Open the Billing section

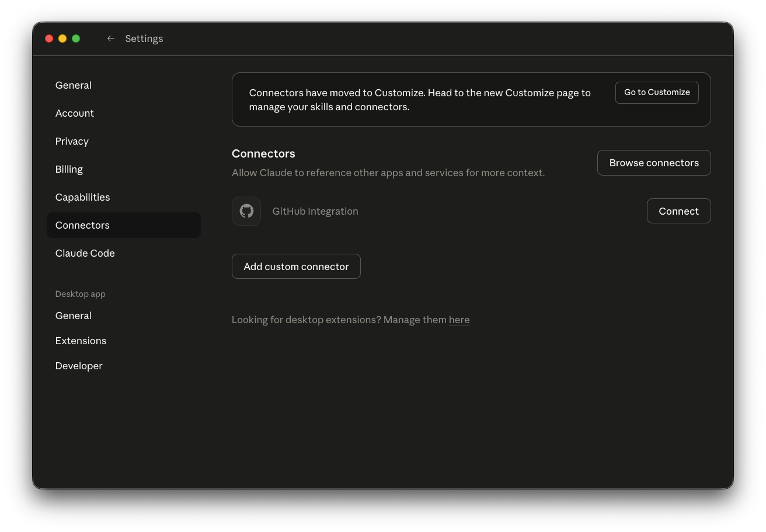click(x=124, y=169)
